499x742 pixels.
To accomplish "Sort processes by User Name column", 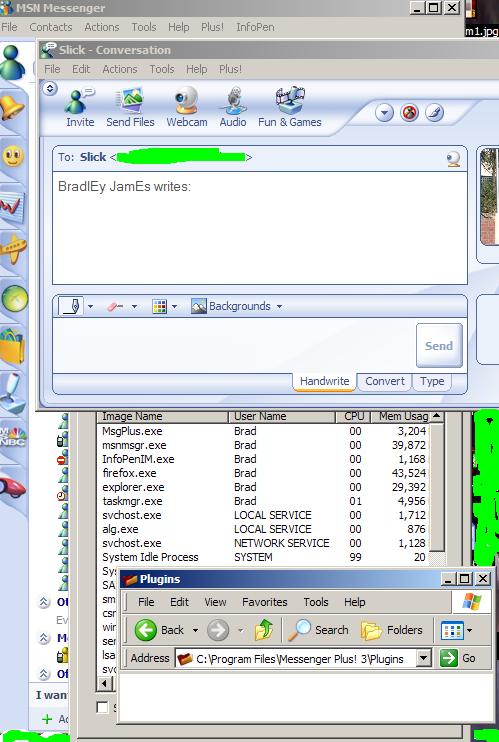I will coord(282,416).
